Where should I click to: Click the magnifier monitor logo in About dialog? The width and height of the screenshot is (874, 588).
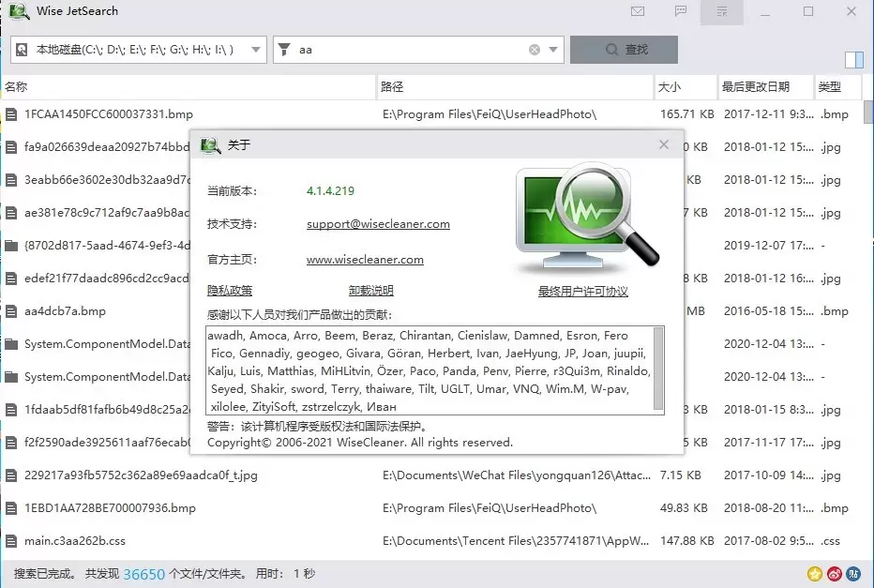tap(587, 218)
